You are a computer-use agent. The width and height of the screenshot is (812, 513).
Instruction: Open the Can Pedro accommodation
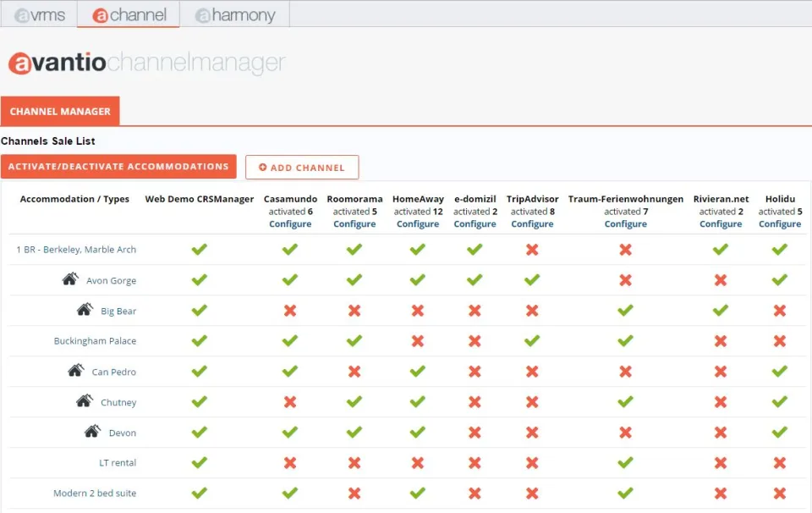tap(114, 372)
